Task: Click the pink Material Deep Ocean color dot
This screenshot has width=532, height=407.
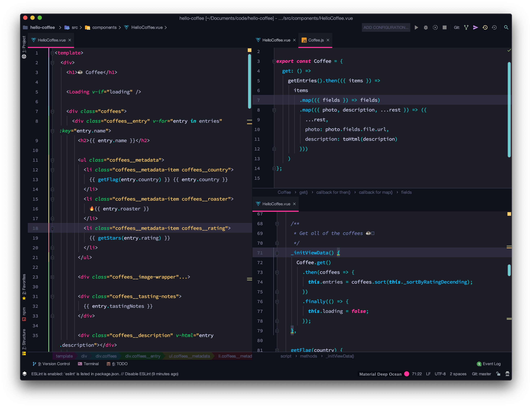Action: click(407, 374)
